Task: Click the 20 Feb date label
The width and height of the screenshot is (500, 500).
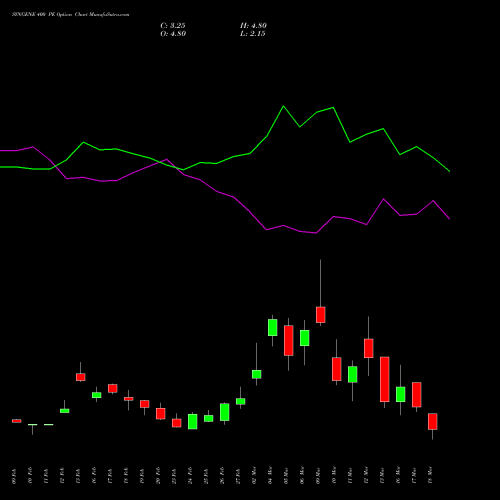Action: click(158, 476)
